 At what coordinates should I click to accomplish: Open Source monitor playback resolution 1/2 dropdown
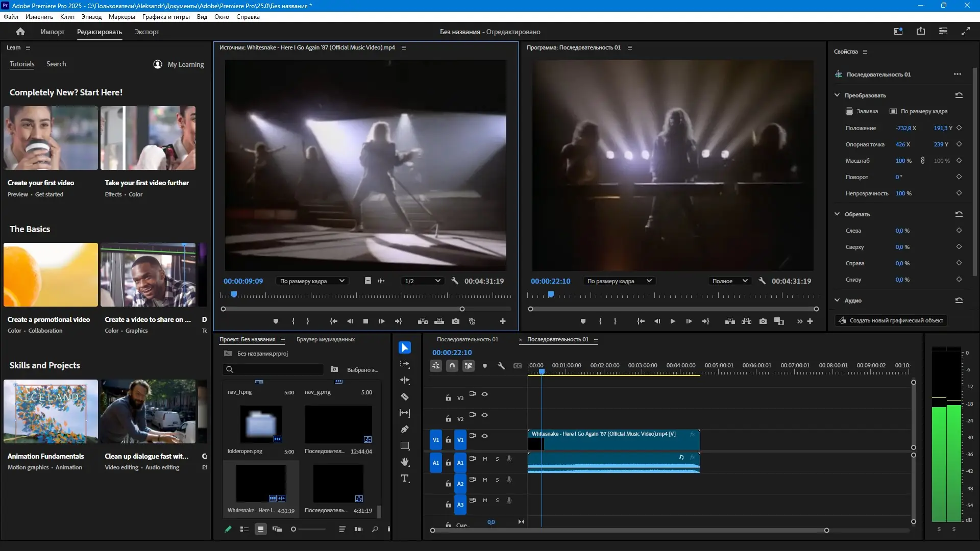[x=422, y=281]
